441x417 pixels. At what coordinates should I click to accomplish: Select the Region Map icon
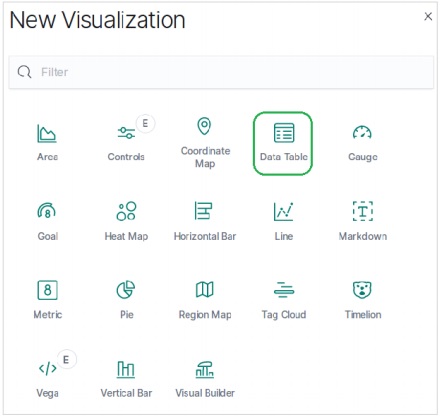click(x=204, y=289)
